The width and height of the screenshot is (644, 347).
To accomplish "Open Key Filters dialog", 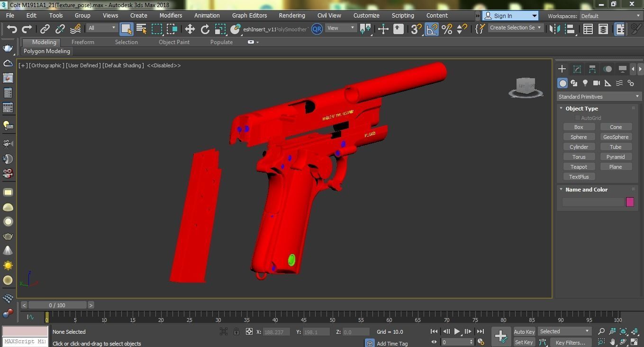I will [x=570, y=342].
